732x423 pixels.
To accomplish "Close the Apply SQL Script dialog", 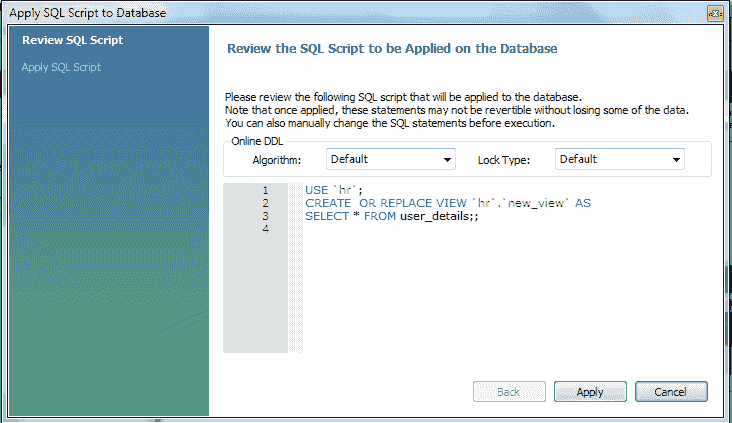I will 715,13.
